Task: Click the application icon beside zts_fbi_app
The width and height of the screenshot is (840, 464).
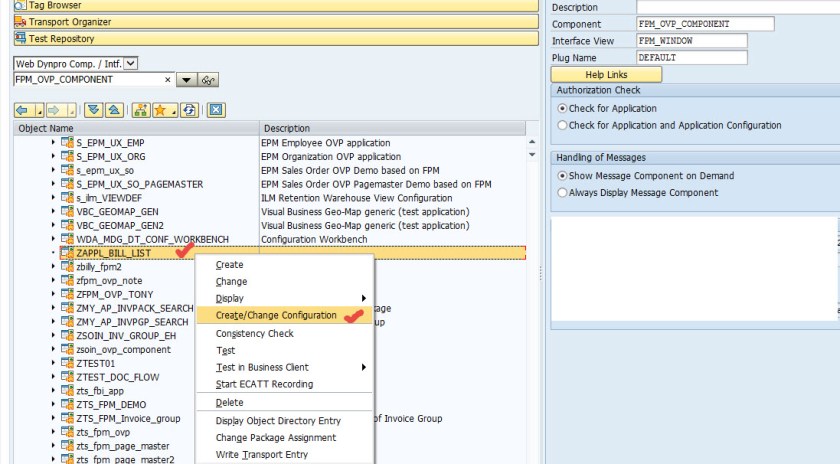Action: pos(68,391)
